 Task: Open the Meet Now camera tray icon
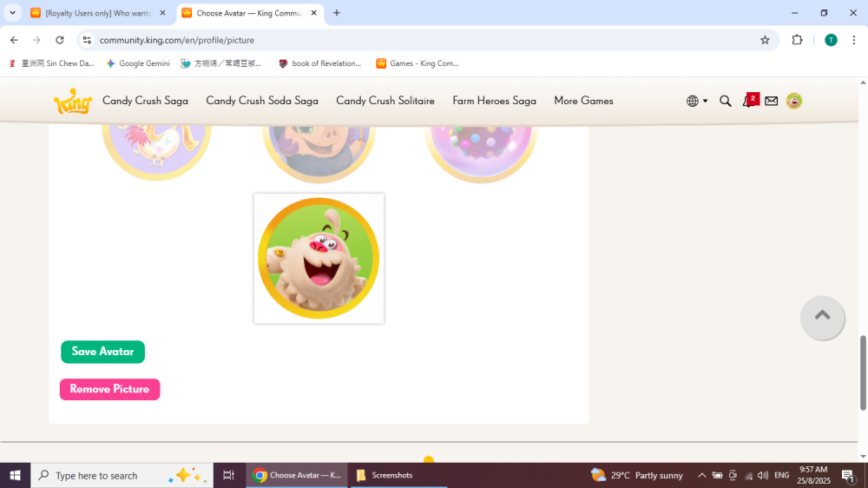click(733, 475)
